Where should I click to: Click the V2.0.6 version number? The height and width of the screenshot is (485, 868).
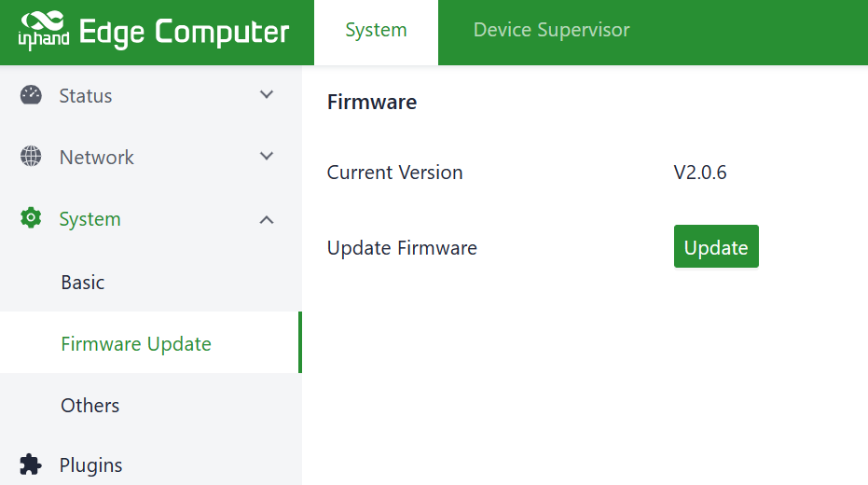pos(700,173)
